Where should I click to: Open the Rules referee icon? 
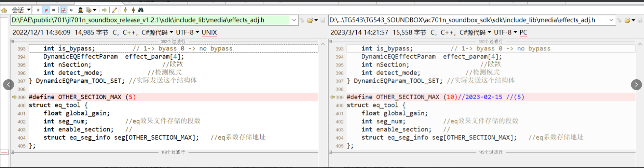coord(81,10)
